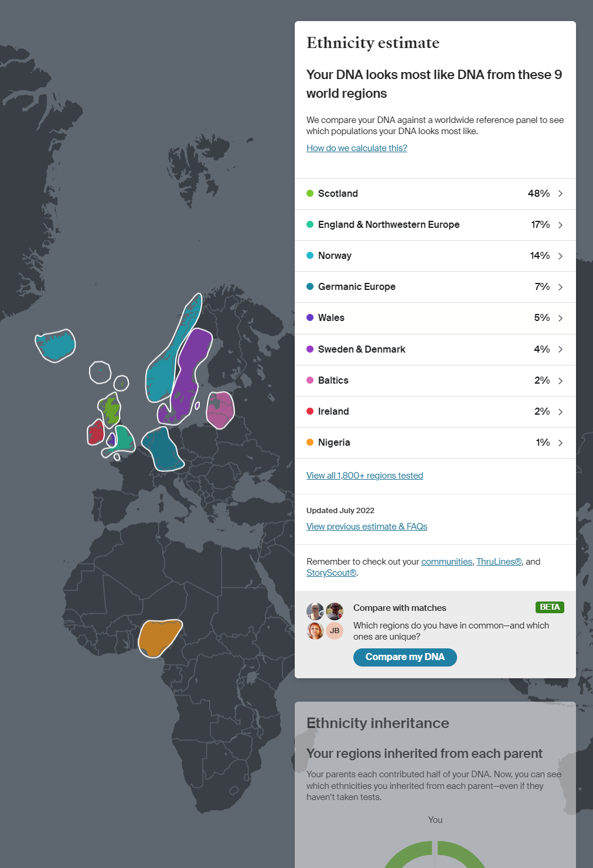Click the green Scotland color dot
The width and height of the screenshot is (593, 868).
pyautogui.click(x=310, y=193)
